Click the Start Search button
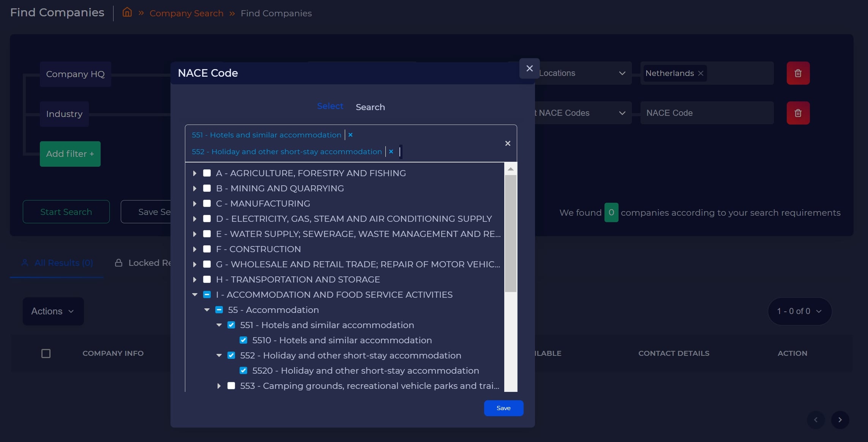This screenshot has height=442, width=868. (66, 212)
